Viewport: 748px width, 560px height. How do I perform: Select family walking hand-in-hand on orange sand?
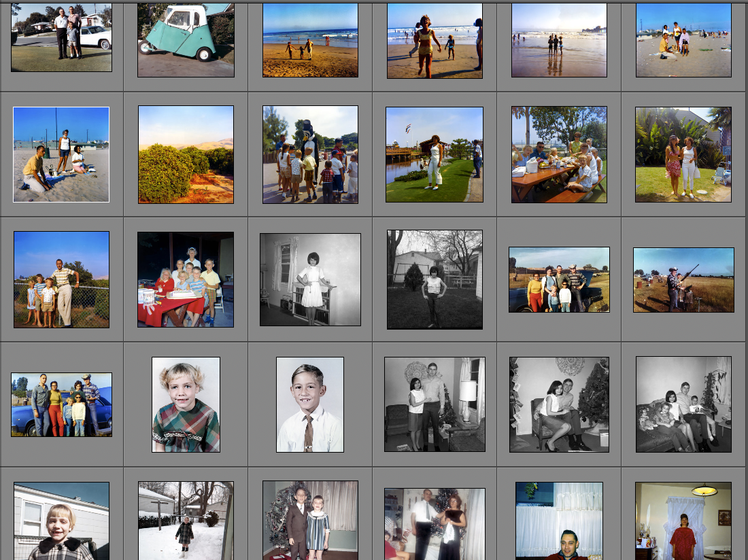coord(311,40)
